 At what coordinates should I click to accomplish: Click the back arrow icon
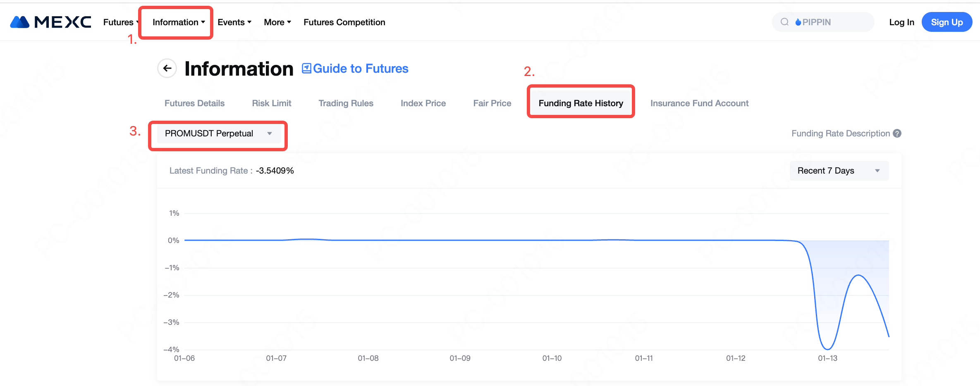167,68
